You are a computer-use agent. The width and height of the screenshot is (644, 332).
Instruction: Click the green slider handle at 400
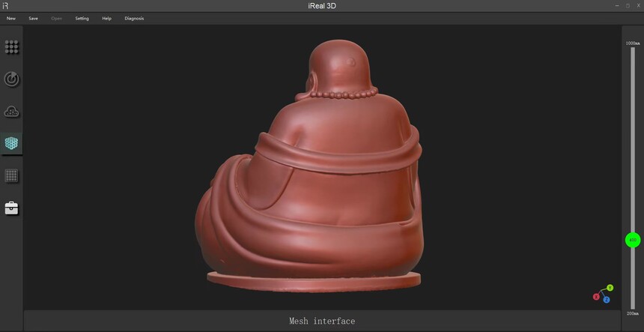[633, 240]
